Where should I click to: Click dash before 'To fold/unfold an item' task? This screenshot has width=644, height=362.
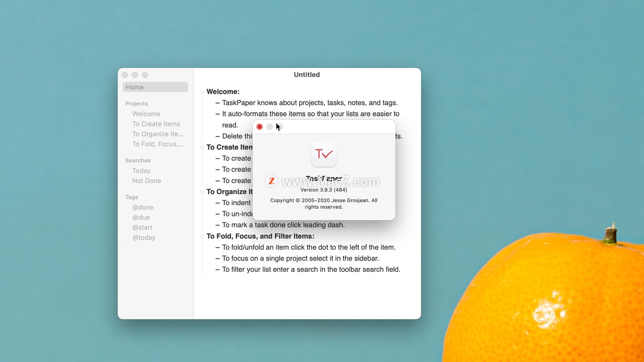point(218,247)
